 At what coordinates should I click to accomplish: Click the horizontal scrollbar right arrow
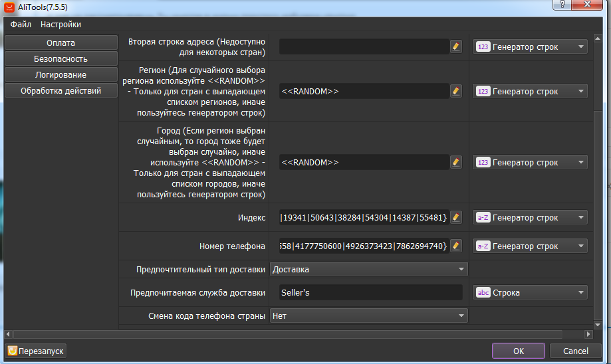pos(588,334)
